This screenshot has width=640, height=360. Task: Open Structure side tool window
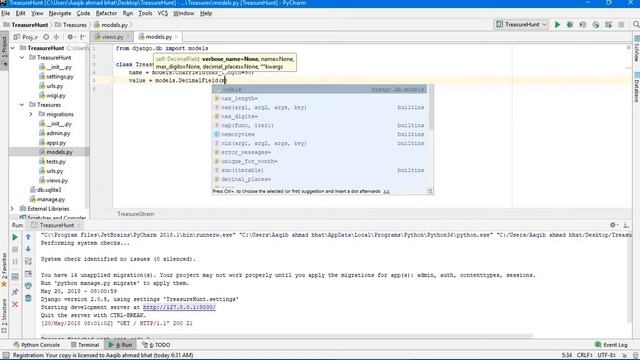(x=4, y=316)
